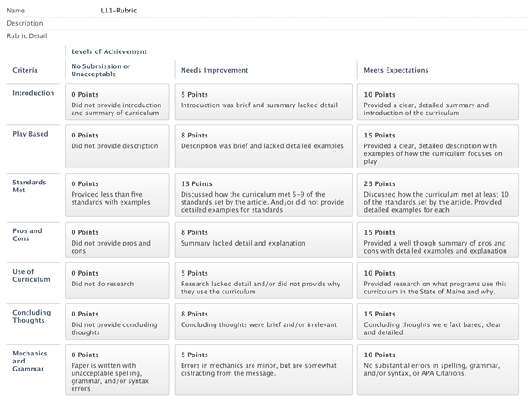Click the Concluding Thoughts criterion label
Viewport: 532px width, 406px height.
[x=32, y=316]
